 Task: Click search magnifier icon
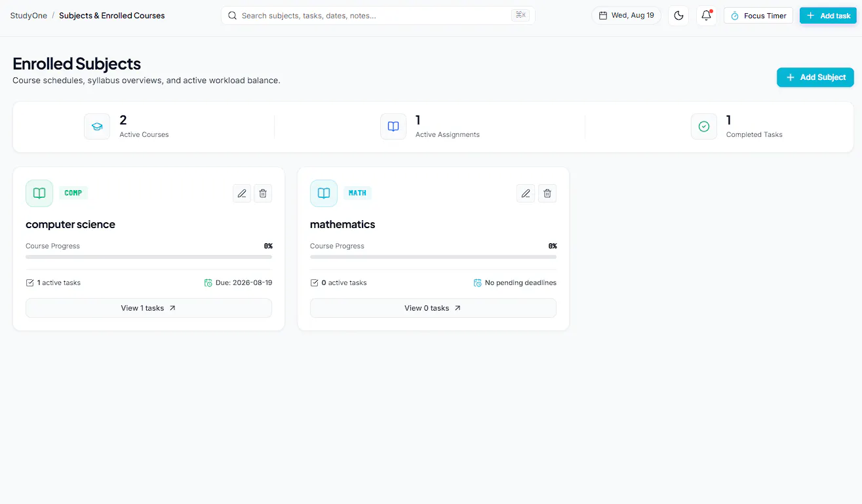point(232,16)
